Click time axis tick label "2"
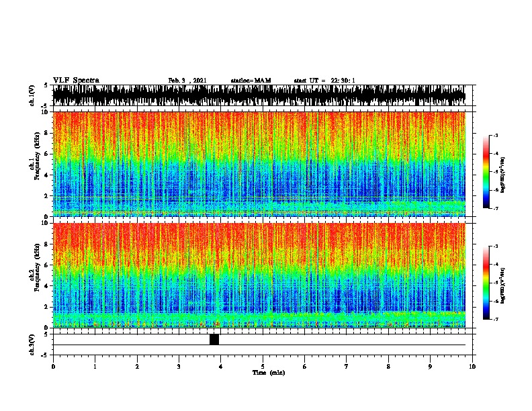Viewport: 532px width, 411px height. tap(137, 367)
